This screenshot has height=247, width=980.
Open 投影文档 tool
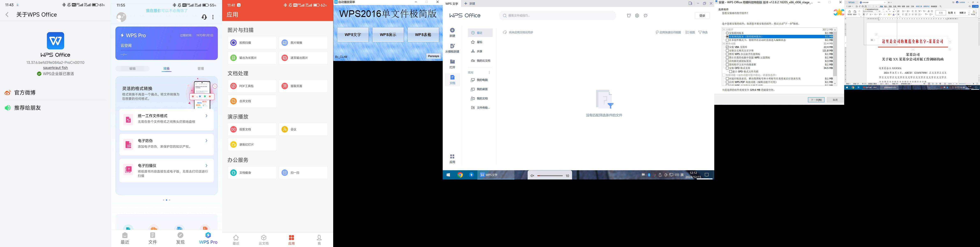[252, 129]
